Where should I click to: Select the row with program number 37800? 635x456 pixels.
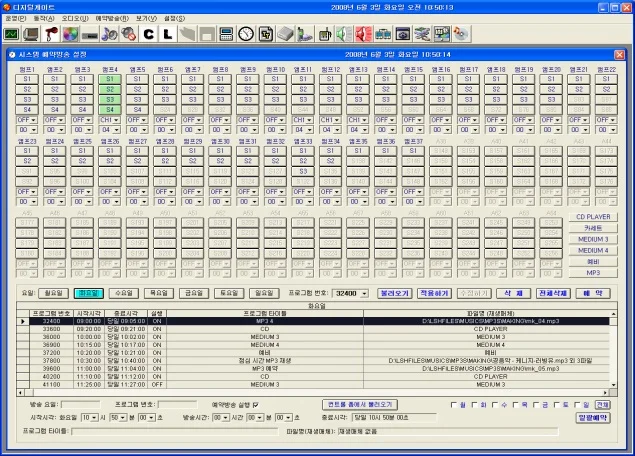click(x=313, y=361)
